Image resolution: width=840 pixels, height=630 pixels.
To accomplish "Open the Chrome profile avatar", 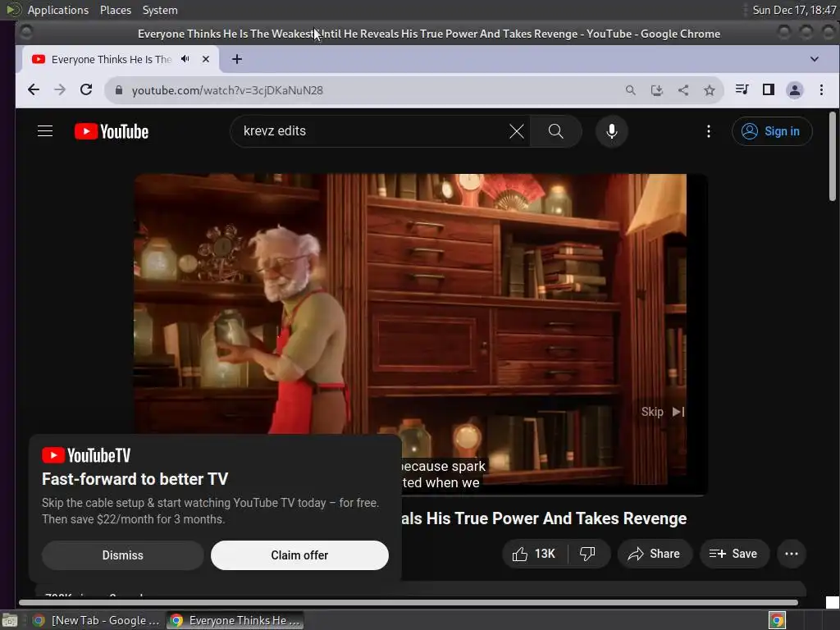I will tap(794, 90).
